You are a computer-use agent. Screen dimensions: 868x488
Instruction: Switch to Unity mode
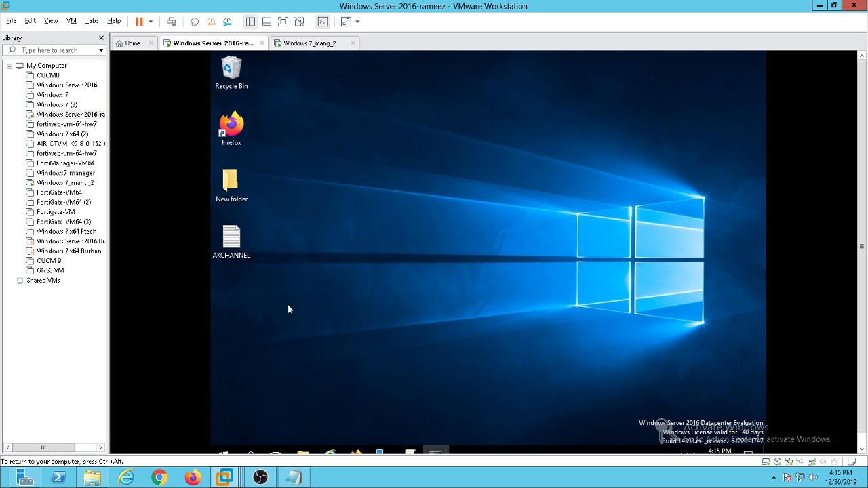[300, 22]
